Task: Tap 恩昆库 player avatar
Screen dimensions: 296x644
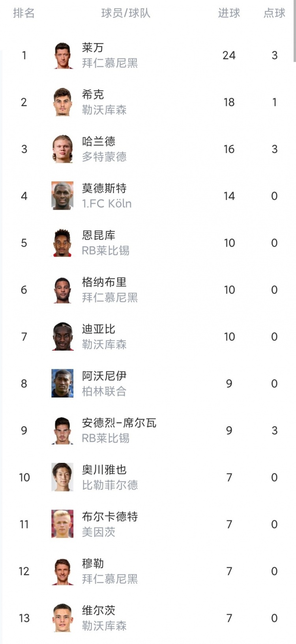Action: [x=62, y=243]
